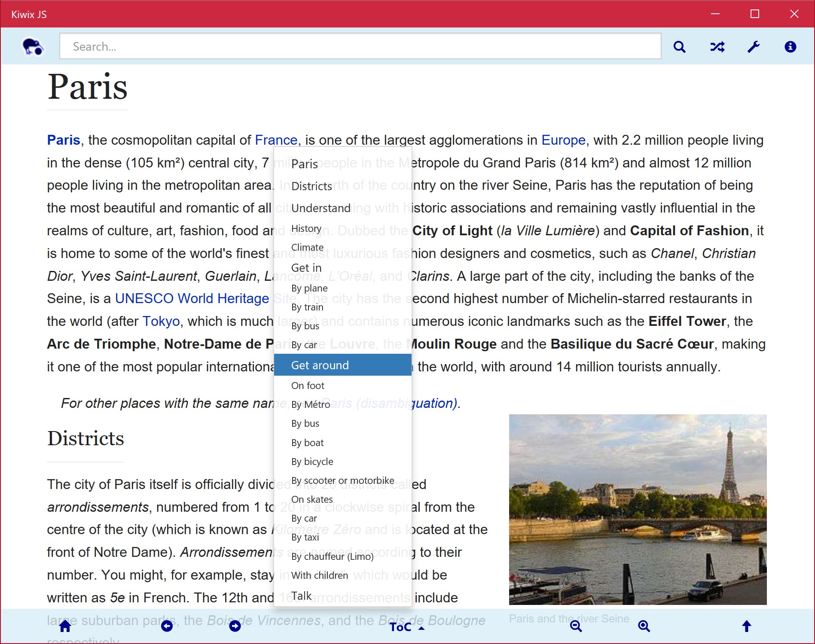This screenshot has height=644, width=815.
Task: Select 'History' in the table of contents
Action: point(305,228)
